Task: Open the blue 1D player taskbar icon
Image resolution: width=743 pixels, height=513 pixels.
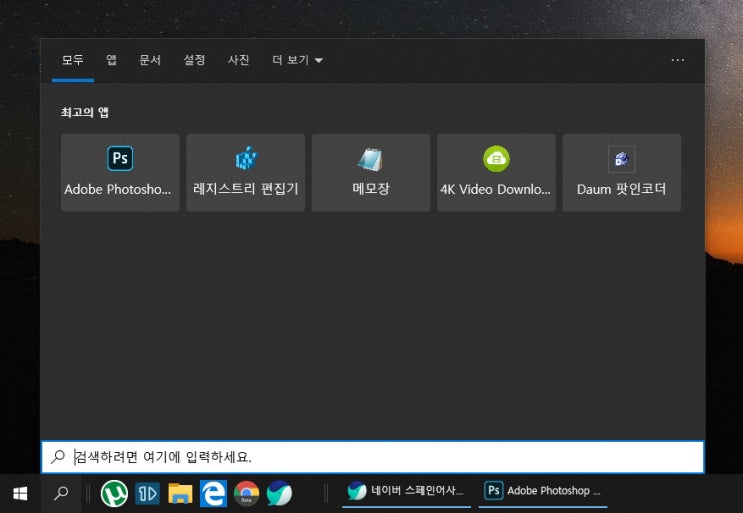Action: tap(147, 494)
